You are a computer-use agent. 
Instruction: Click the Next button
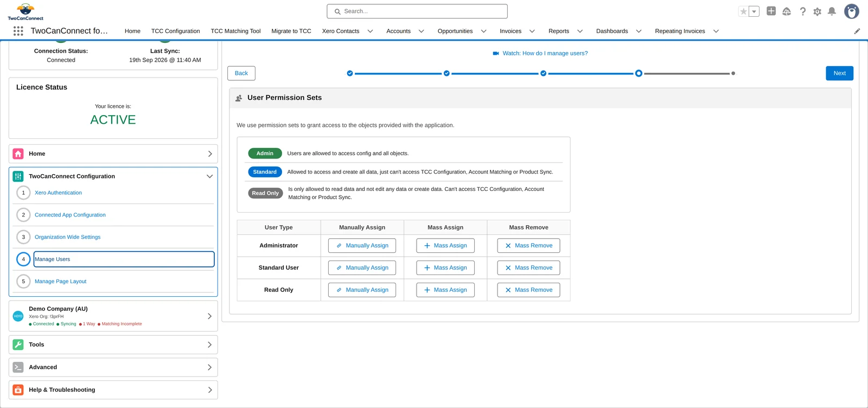[840, 73]
